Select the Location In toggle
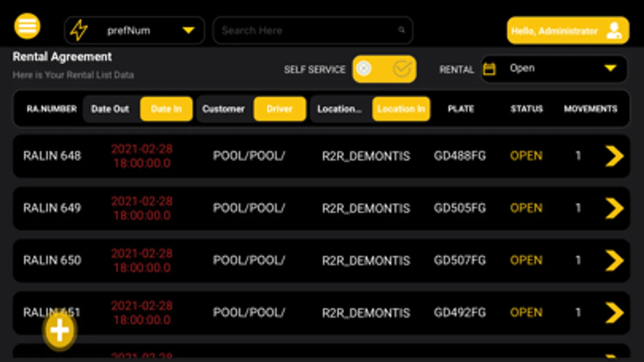 pos(401,109)
